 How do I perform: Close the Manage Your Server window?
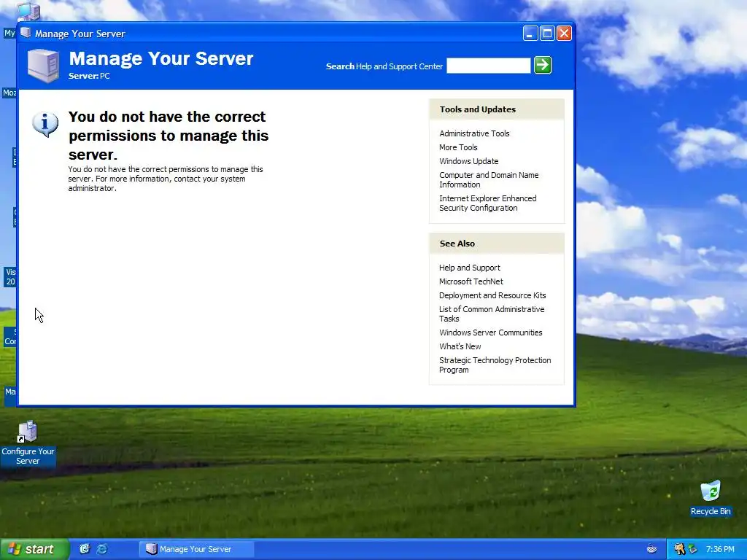[564, 34]
